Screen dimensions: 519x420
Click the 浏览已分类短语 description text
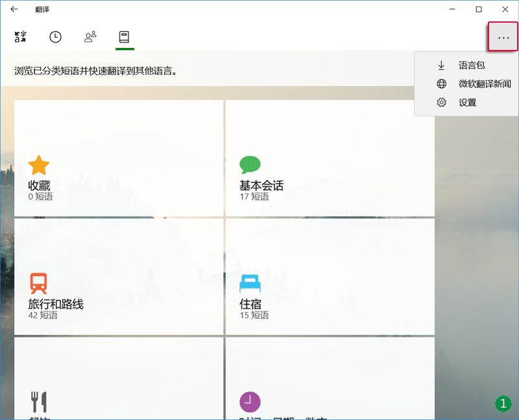[x=95, y=71]
